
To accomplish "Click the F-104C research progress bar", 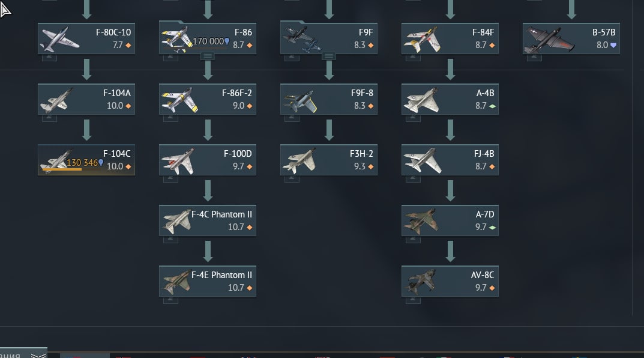I will (62, 169).
